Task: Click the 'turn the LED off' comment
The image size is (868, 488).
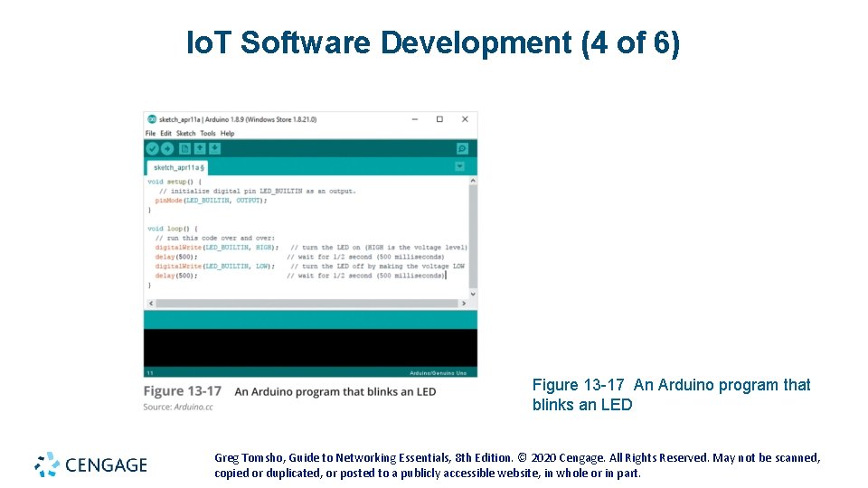Action: pyautogui.click(x=378, y=266)
